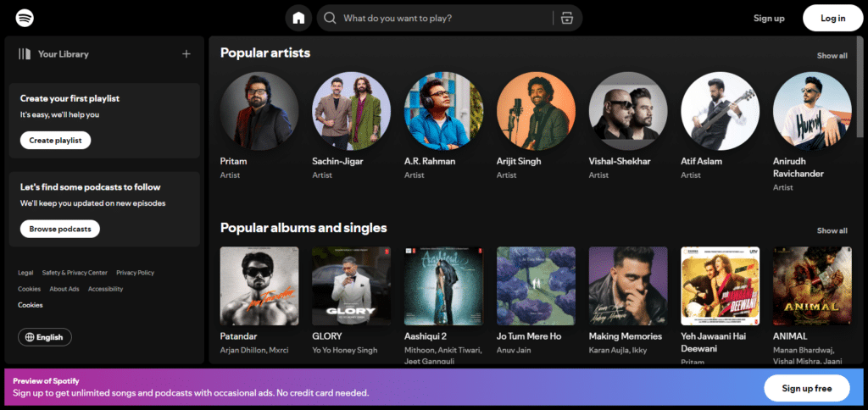868x410 pixels.
Task: Open Safety & Privacy Center link
Action: coord(75,273)
